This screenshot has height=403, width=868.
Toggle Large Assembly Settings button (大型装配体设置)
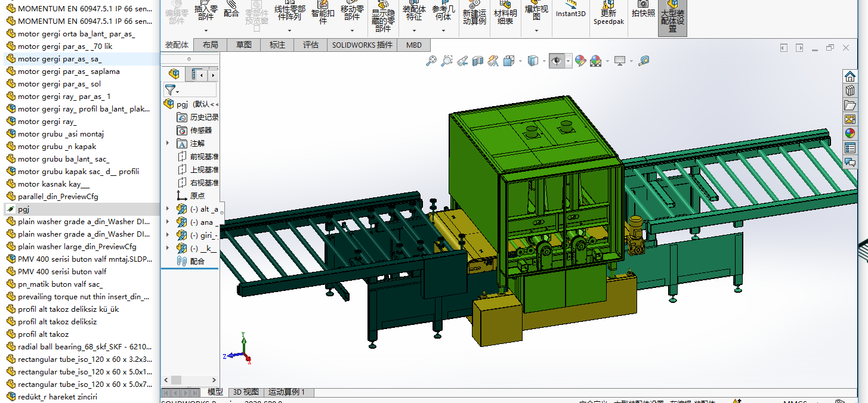point(672,18)
